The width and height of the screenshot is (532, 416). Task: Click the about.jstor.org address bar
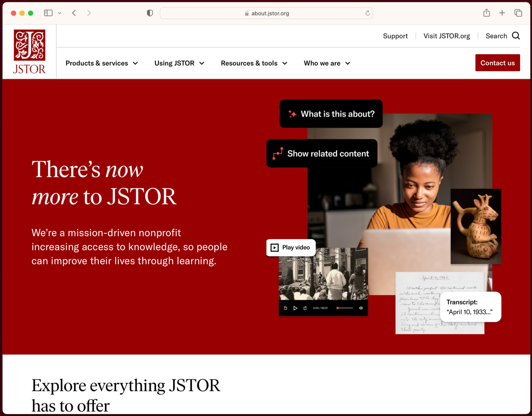266,13
